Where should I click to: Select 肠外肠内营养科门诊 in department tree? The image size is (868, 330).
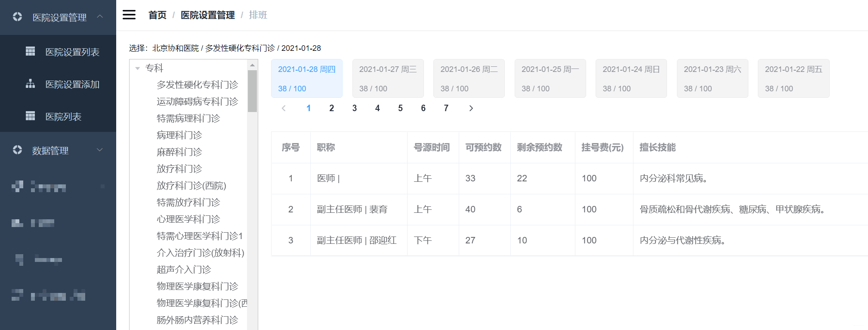(197, 320)
